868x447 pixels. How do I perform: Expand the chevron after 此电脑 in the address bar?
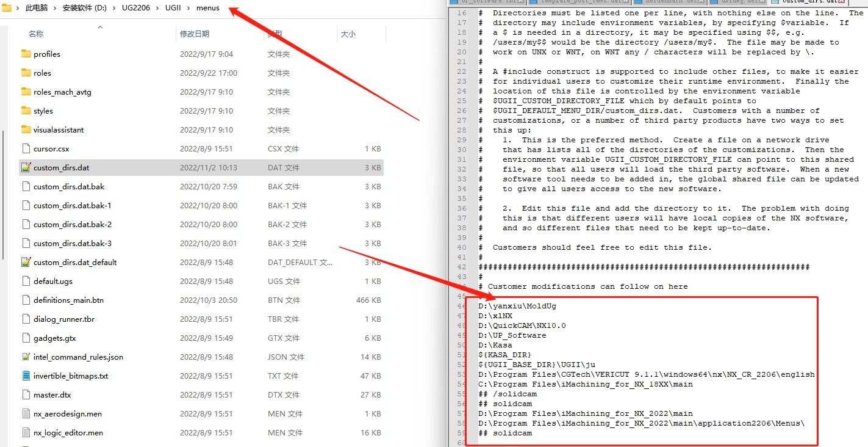coord(55,8)
